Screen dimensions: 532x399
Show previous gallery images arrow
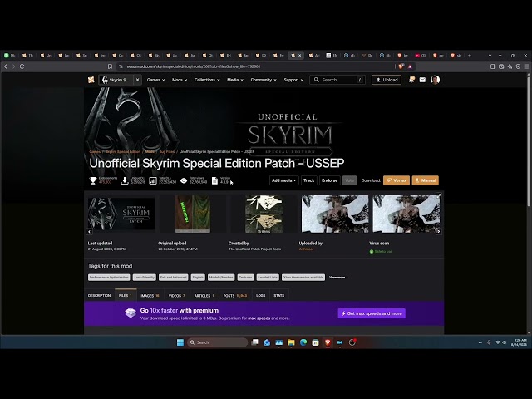pyautogui.click(x=89, y=231)
